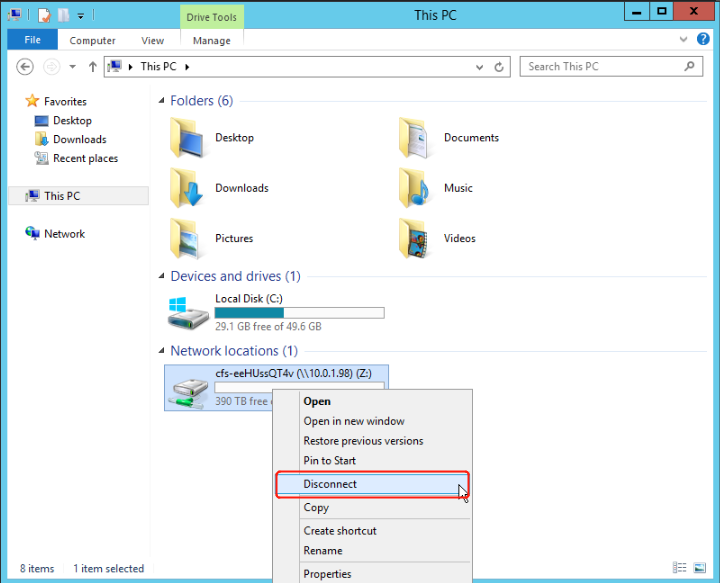Switch to details view icon in status bar
Image resolution: width=720 pixels, height=583 pixels.
680,568
